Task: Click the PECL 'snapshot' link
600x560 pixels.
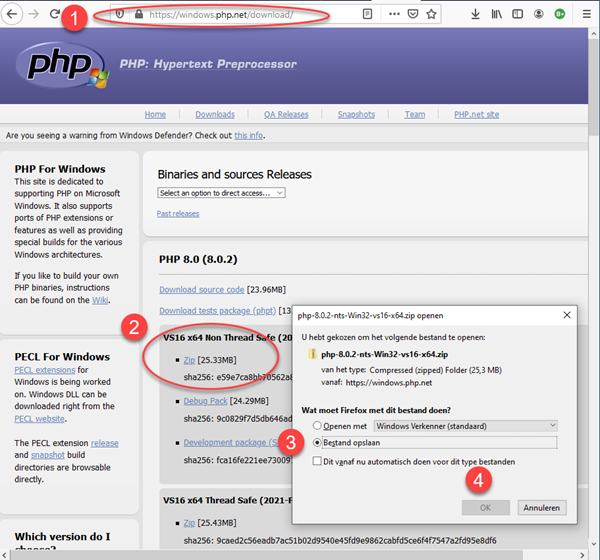Action: pos(47,455)
